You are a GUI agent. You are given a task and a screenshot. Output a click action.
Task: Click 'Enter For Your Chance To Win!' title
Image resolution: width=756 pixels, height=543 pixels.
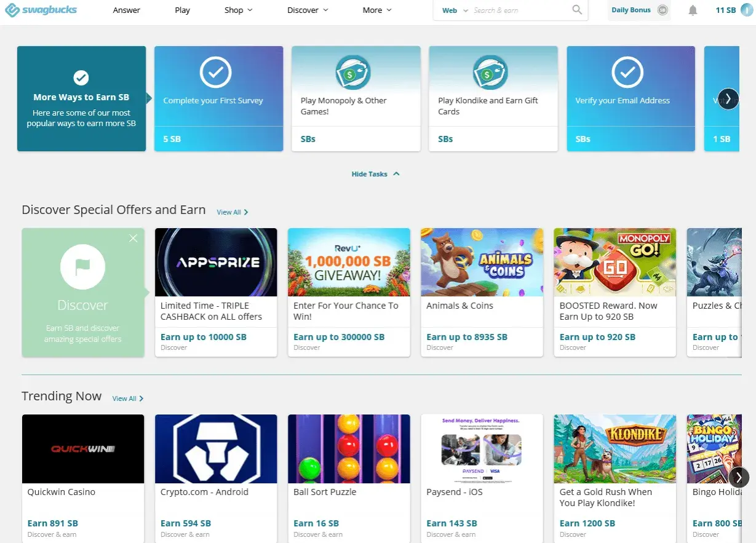click(x=346, y=311)
